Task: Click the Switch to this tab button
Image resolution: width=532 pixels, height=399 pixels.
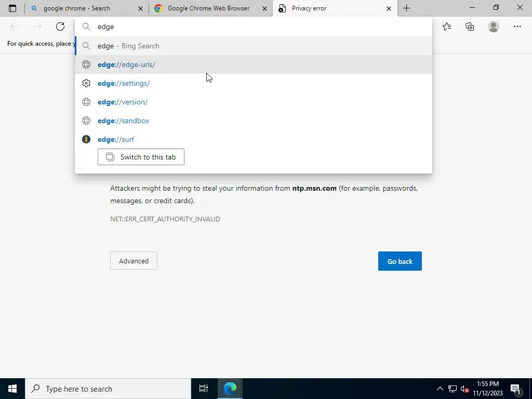Action: click(x=141, y=157)
